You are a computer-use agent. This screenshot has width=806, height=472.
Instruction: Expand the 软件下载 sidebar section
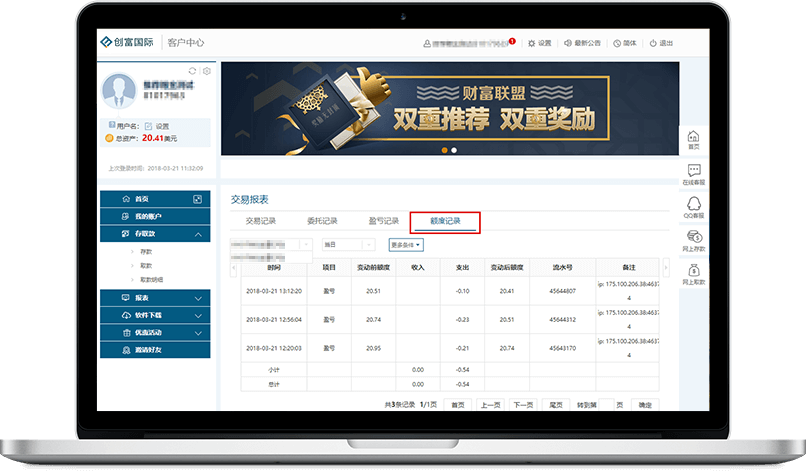click(x=155, y=315)
